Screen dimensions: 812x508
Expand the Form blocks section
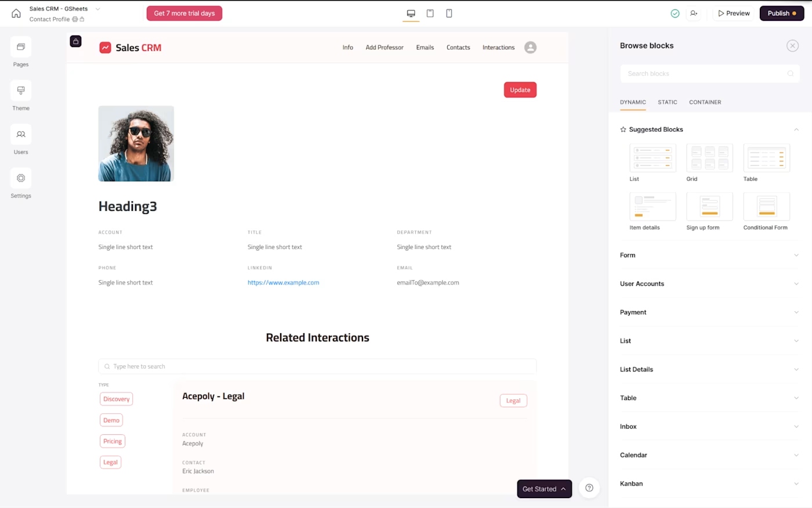click(709, 255)
